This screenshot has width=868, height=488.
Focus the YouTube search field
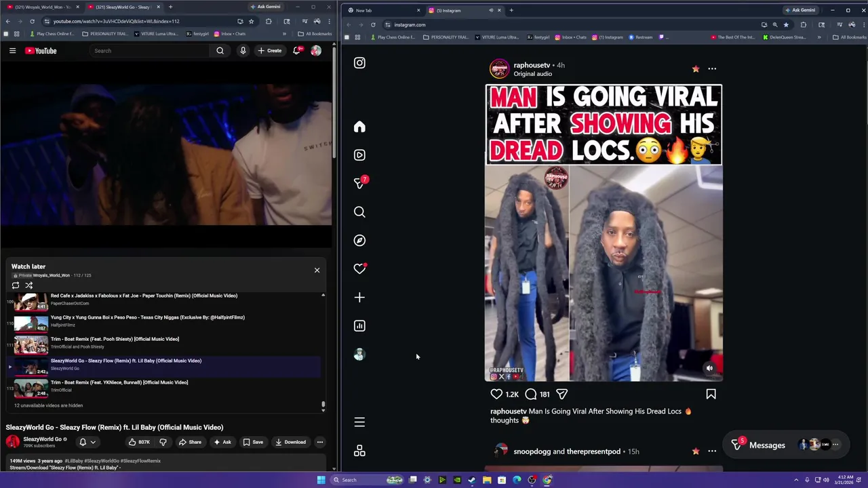tap(149, 51)
